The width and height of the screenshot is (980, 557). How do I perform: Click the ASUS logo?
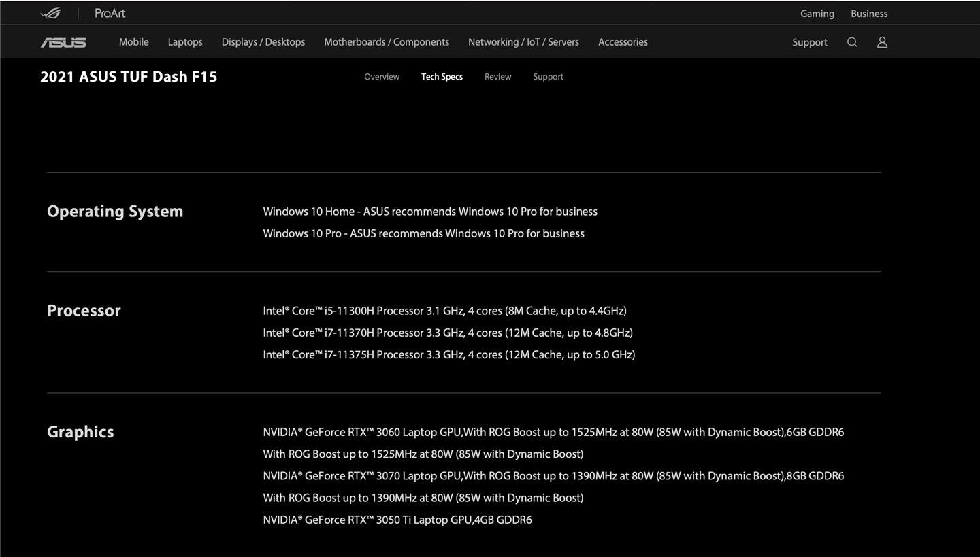click(x=63, y=42)
